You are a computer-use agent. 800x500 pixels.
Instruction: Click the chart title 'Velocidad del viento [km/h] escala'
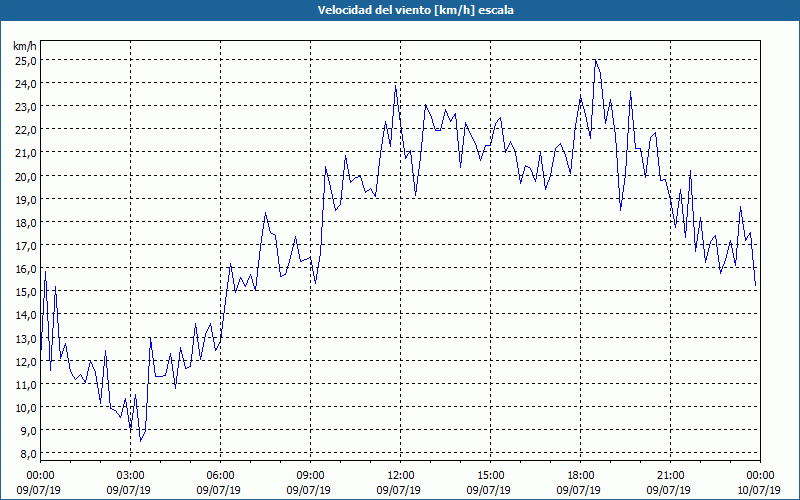point(415,10)
